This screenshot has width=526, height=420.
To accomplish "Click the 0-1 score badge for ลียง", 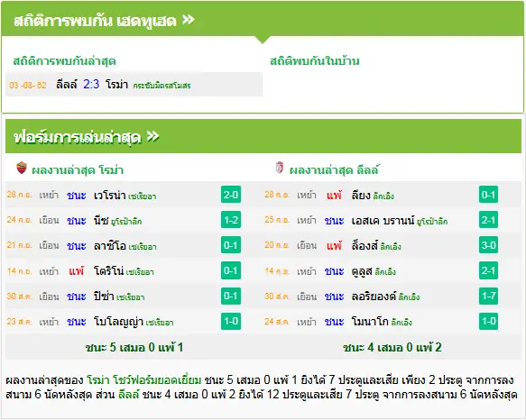I will click(488, 195).
